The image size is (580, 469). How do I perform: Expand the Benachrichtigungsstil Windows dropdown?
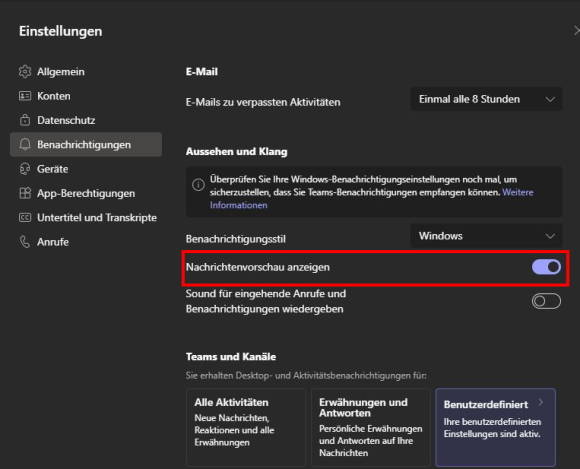click(x=486, y=236)
